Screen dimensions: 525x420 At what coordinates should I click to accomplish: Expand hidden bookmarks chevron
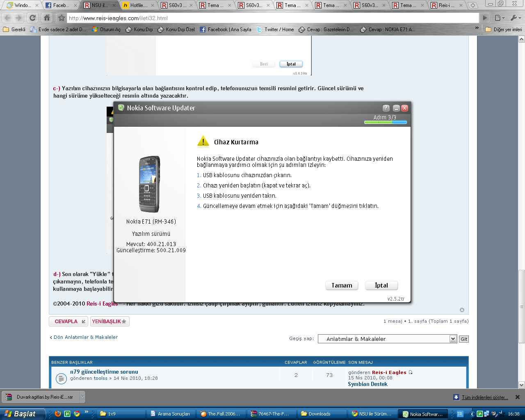pos(477,28)
